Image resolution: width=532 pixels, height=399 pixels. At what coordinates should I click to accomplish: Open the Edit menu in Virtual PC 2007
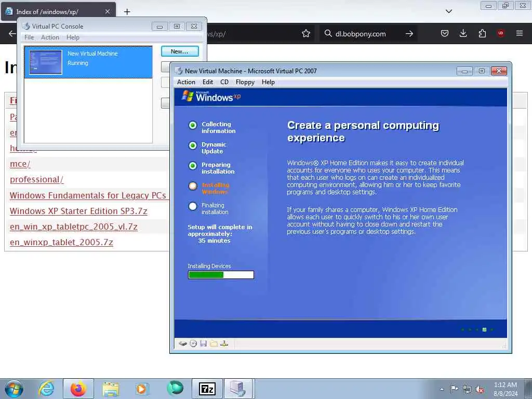tap(208, 82)
